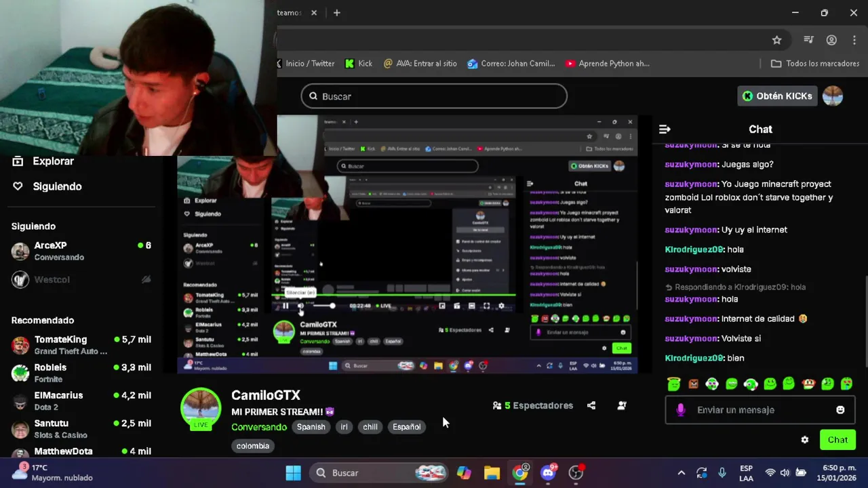The height and width of the screenshot is (488, 868).
Task: Collapse the chat panel with the arrow icon
Action: tap(665, 129)
